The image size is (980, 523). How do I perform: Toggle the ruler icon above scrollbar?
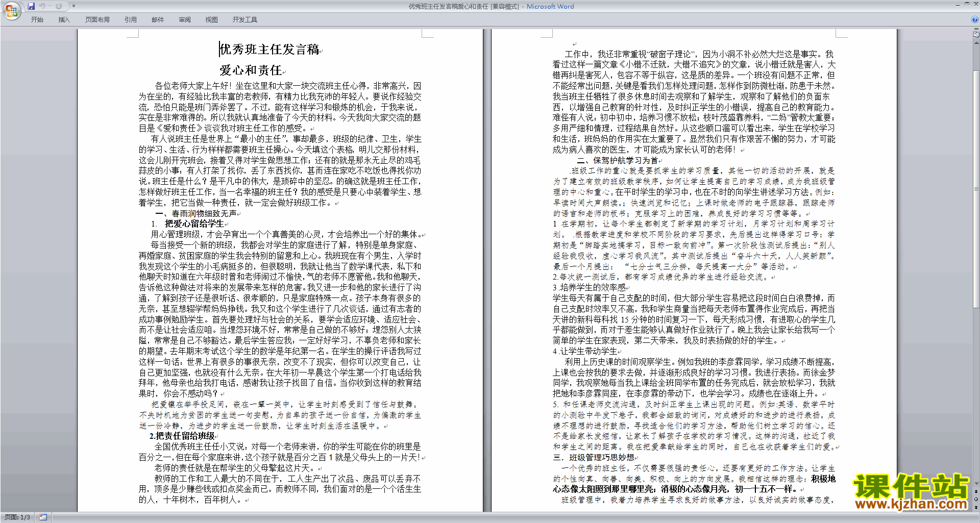[x=976, y=34]
